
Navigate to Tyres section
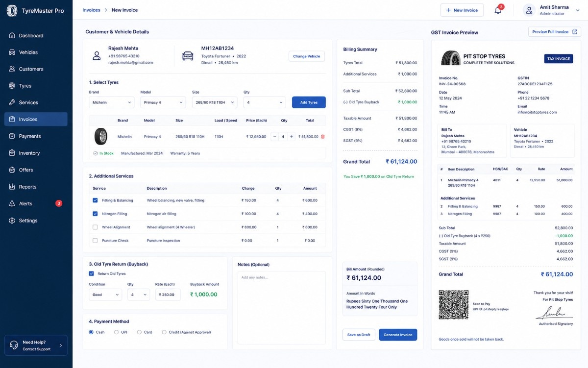click(x=36, y=86)
